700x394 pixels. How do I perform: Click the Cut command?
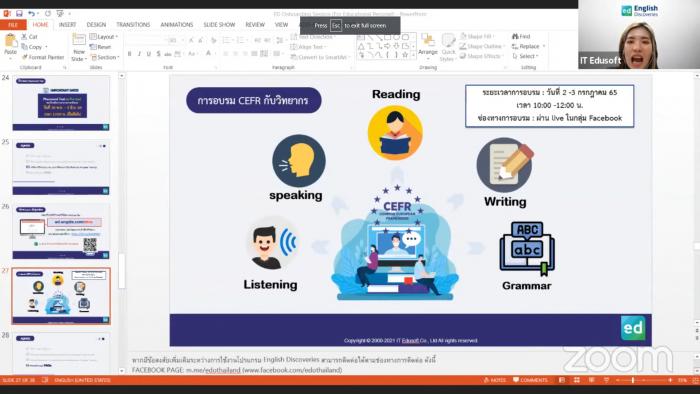[29, 37]
